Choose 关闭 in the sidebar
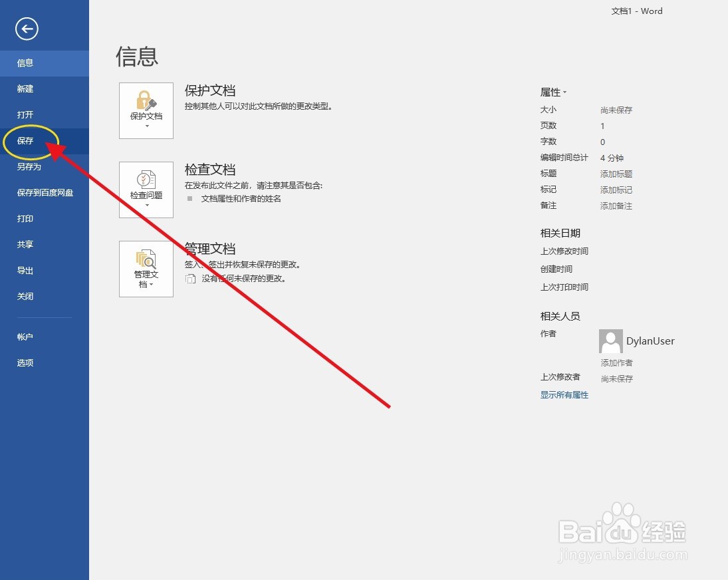 point(45,296)
